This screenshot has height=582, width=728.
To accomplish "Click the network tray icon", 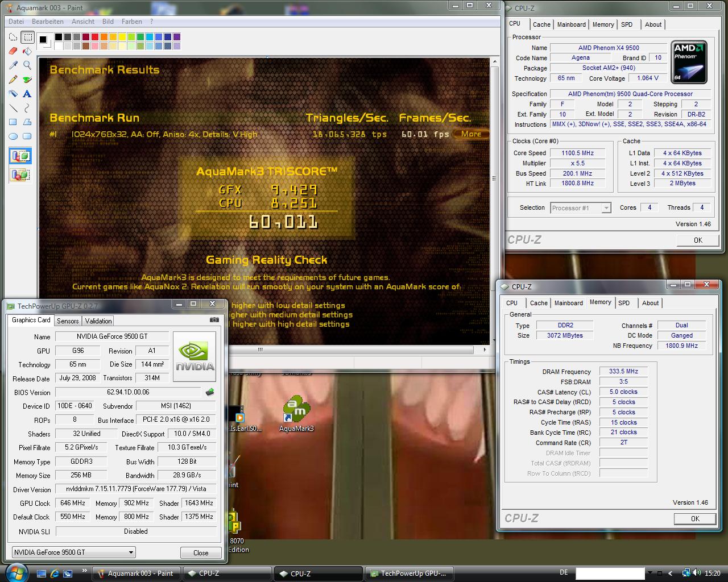I will click(x=686, y=573).
